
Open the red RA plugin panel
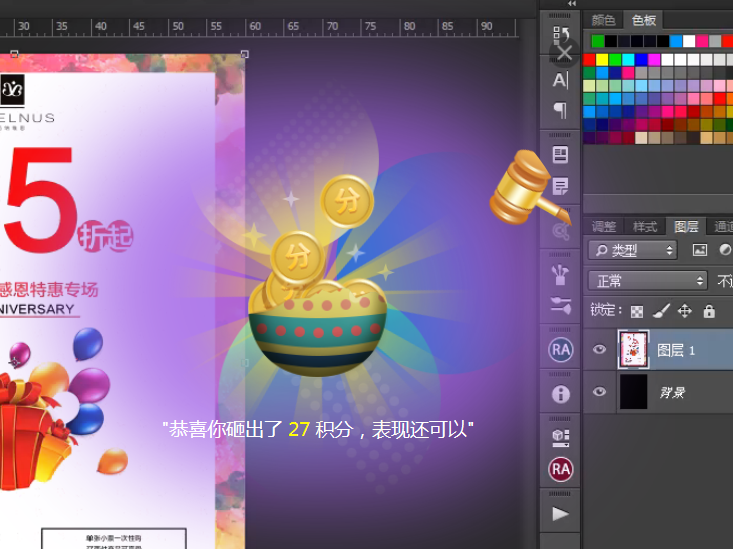tap(561, 469)
